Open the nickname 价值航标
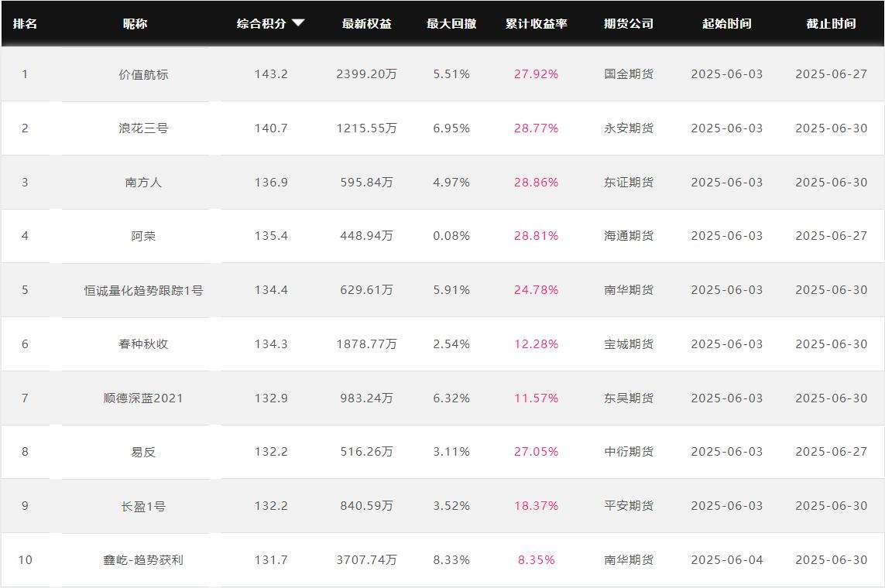This screenshot has height=588, width=885. point(143,74)
